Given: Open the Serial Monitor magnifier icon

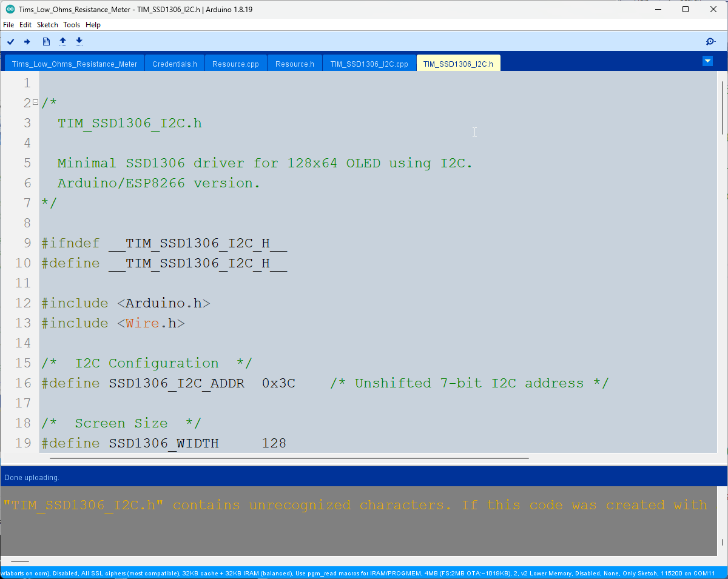Looking at the screenshot, I should pos(710,41).
